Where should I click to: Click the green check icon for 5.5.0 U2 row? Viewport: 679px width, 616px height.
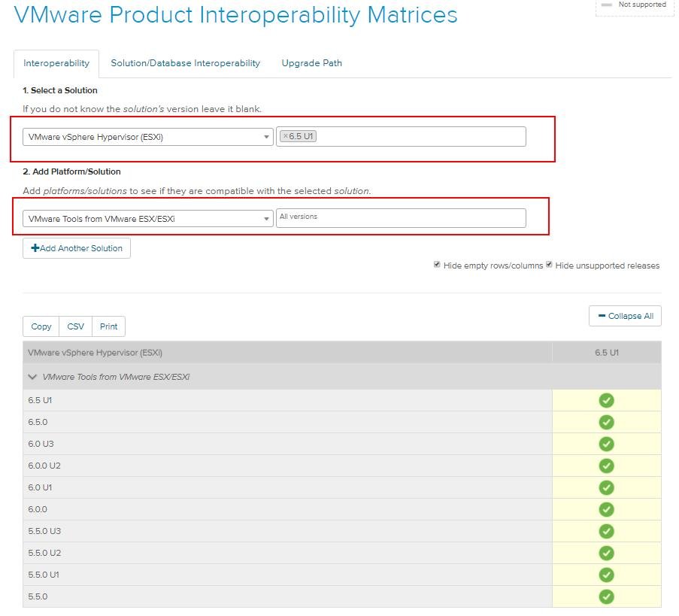point(606,553)
